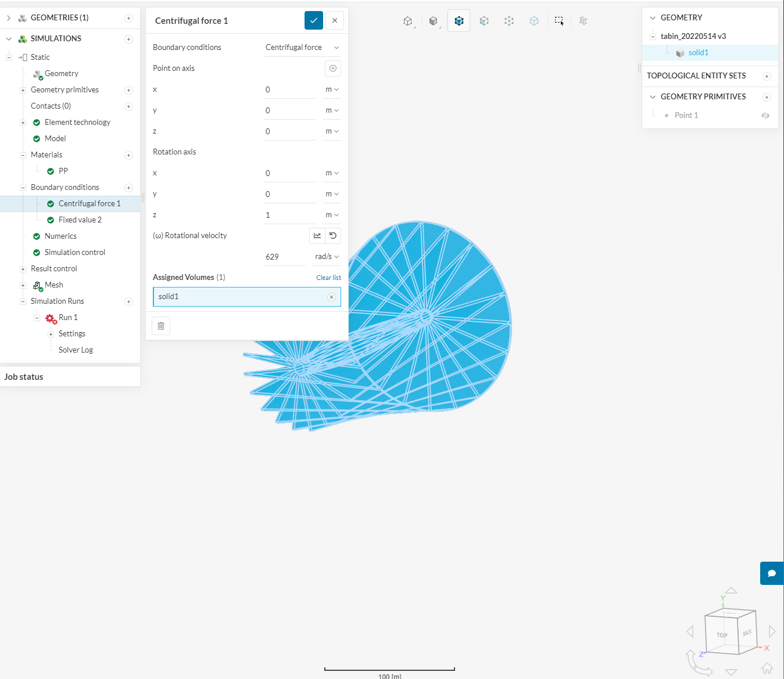The height and width of the screenshot is (679, 784).
Task: Close the Centrifugal force 1 panel
Action: click(x=335, y=20)
